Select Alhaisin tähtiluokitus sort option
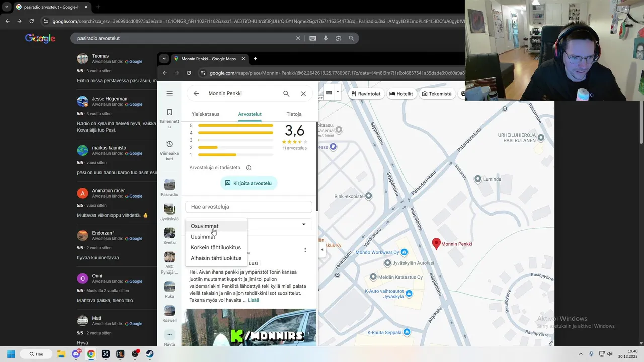644x362 pixels. [216, 258]
